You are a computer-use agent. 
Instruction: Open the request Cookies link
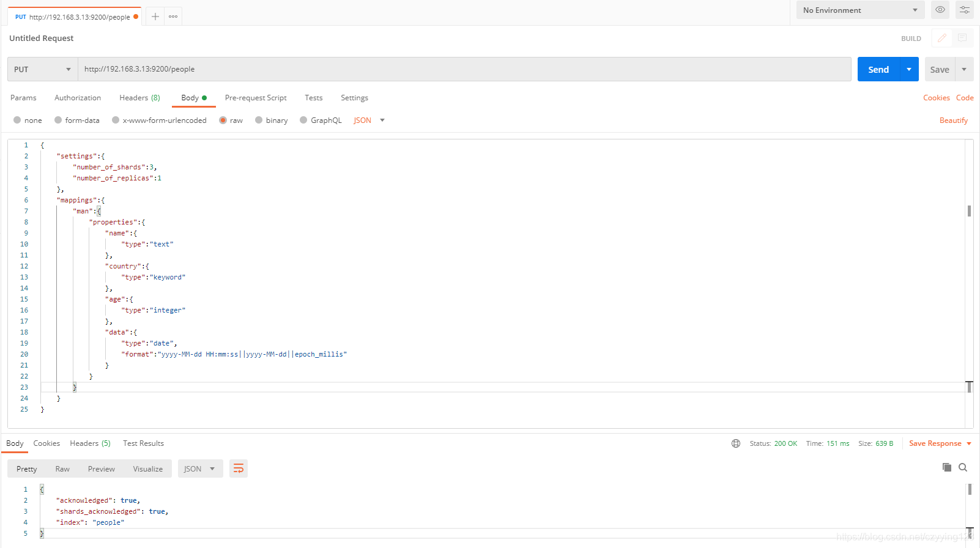937,98
